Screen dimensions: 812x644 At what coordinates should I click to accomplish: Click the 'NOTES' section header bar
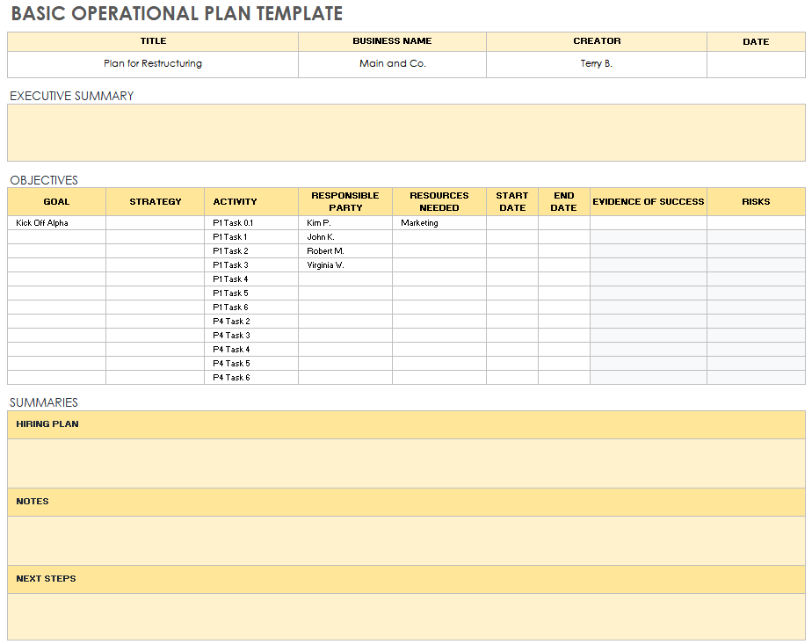pos(406,502)
